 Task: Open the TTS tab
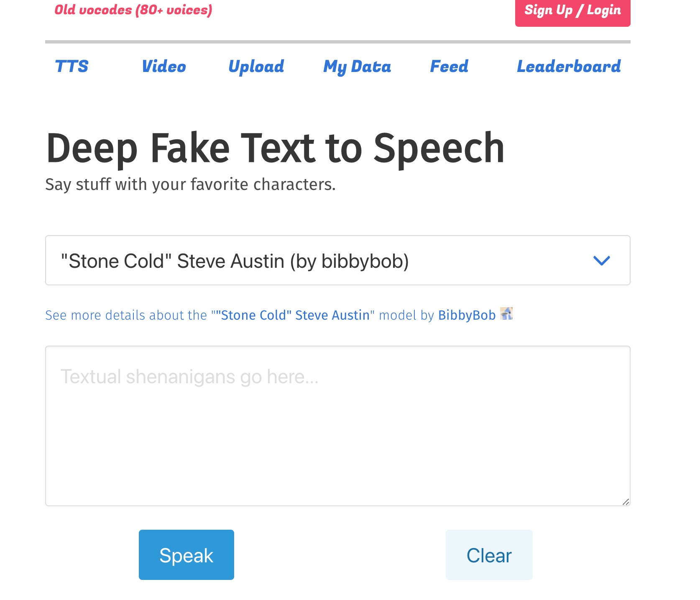pyautogui.click(x=72, y=67)
